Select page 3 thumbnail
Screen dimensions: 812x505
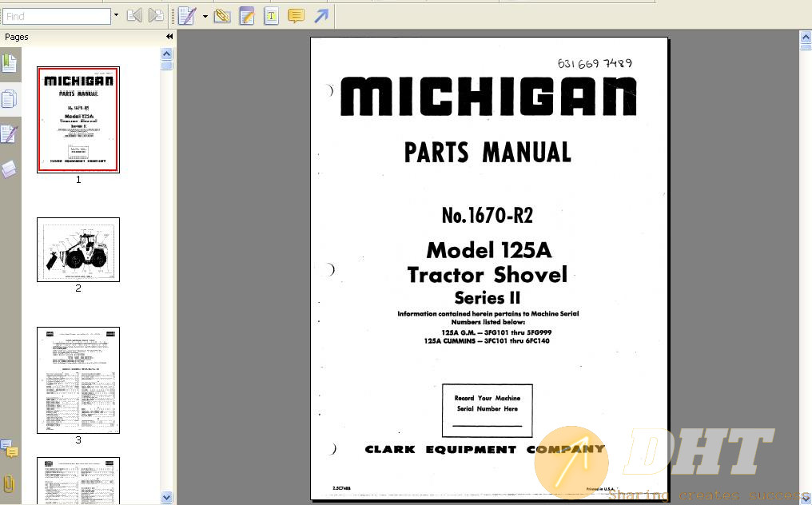78,380
